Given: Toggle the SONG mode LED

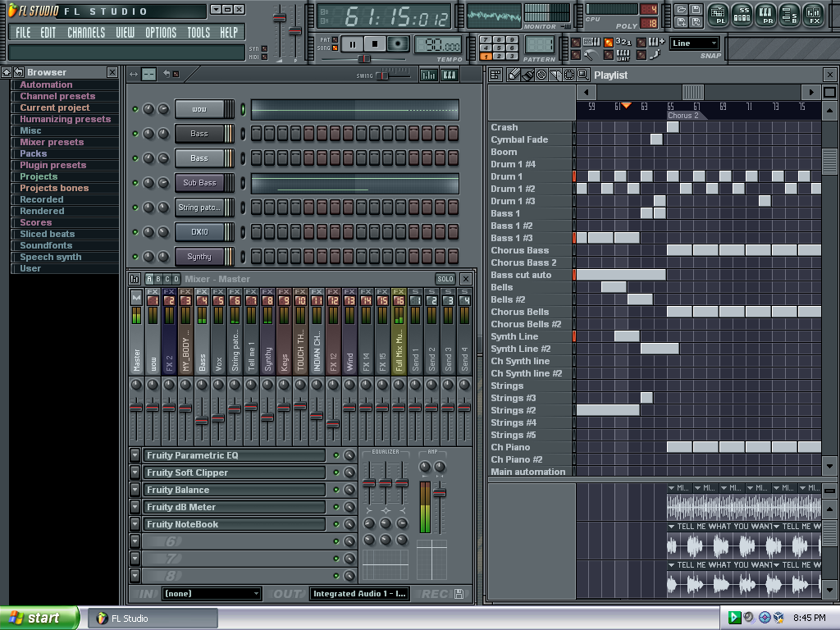Looking at the screenshot, I should coord(335,48).
